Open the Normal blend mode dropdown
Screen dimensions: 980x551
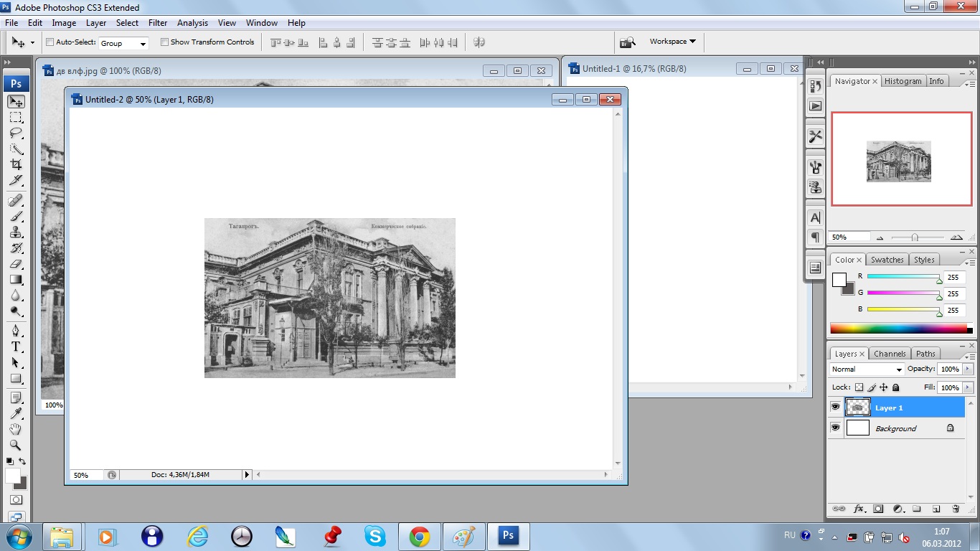(867, 369)
